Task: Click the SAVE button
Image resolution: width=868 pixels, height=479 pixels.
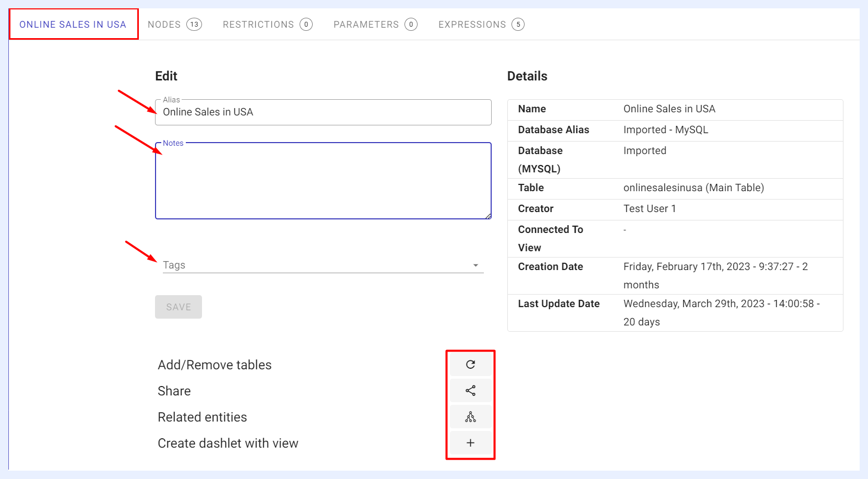Action: click(x=179, y=307)
